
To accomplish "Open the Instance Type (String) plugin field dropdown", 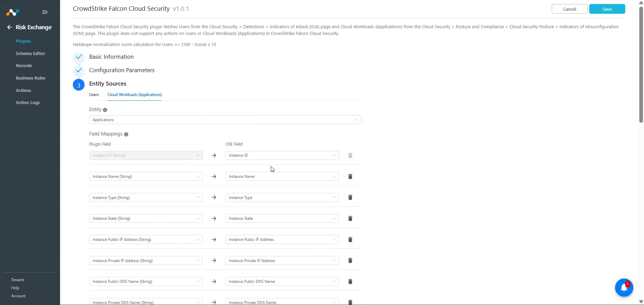I will 146,198.
